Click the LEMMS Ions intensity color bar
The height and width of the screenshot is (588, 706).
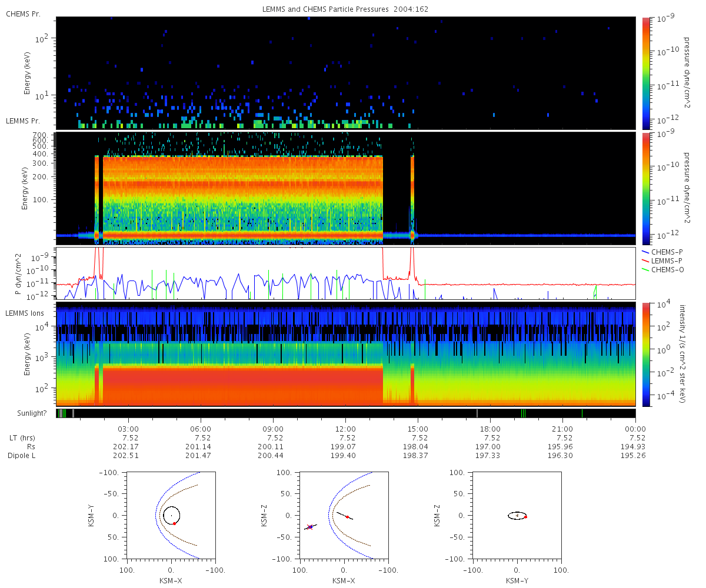(646, 355)
